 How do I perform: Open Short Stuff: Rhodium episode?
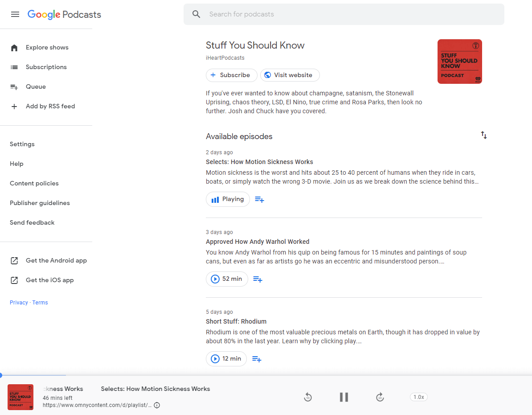pos(236,321)
